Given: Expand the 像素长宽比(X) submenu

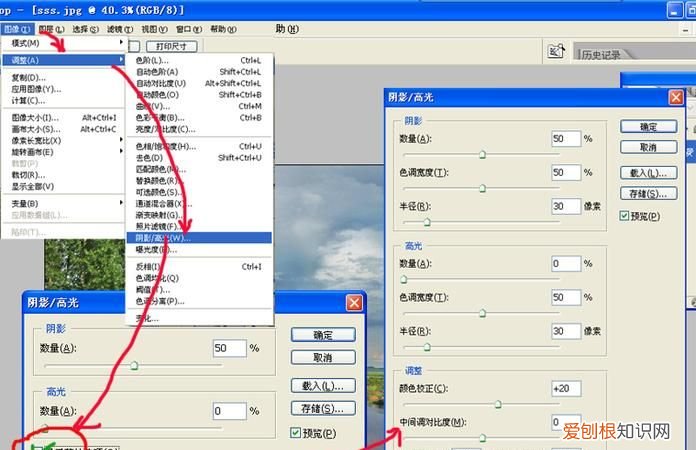Looking at the screenshot, I should tap(63, 140).
